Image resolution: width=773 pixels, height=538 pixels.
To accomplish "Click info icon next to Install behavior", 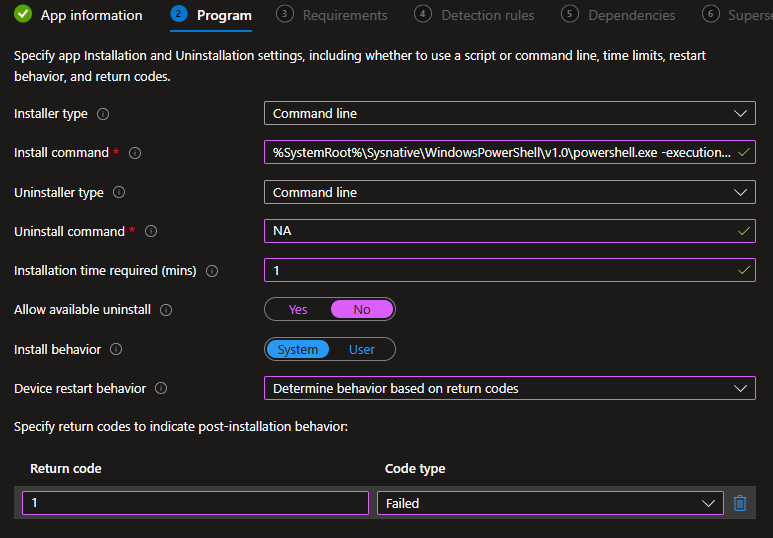I will [116, 349].
